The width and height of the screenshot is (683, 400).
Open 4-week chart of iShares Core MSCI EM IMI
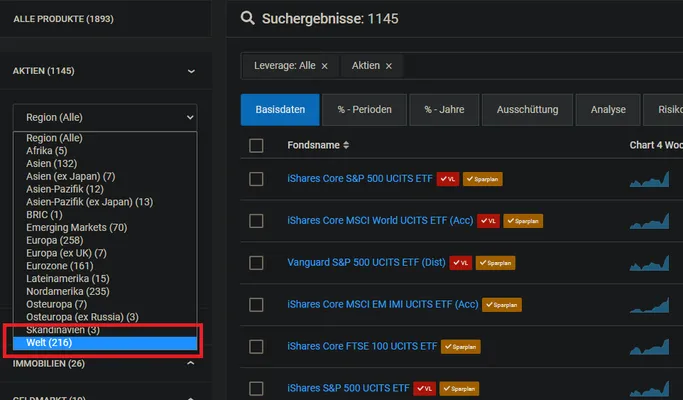tap(649, 305)
